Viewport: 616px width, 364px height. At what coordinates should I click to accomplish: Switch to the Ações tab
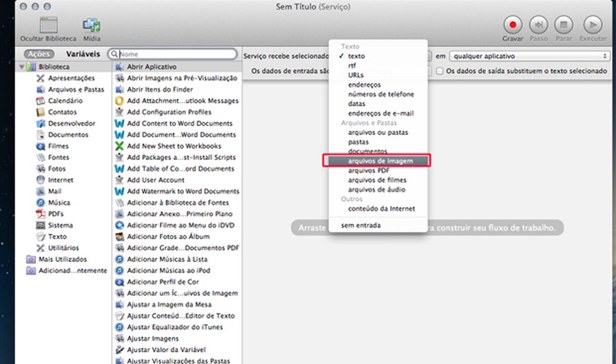38,54
